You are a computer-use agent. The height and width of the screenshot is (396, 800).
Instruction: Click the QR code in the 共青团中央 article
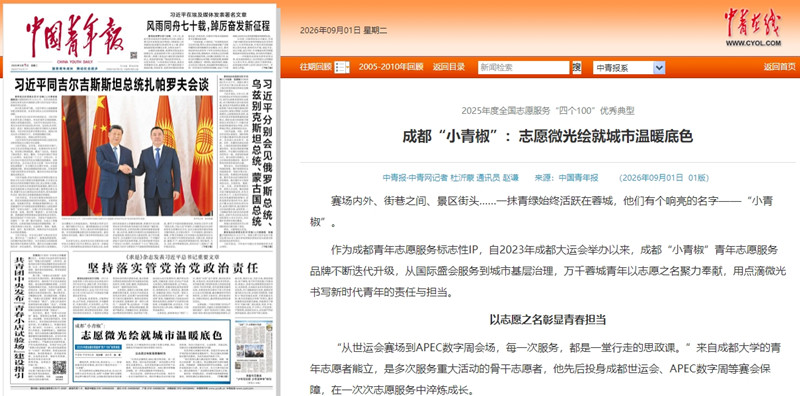click(59, 368)
